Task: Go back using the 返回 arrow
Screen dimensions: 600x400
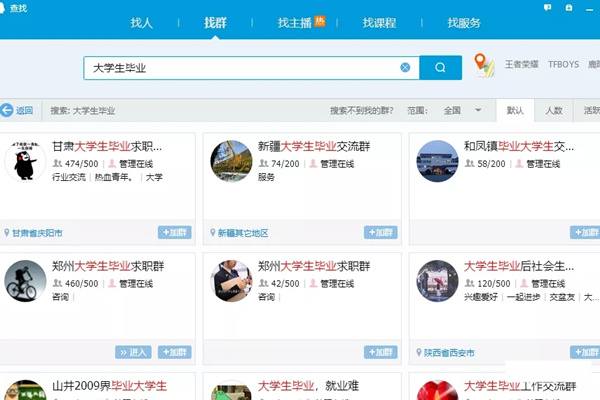Action: 17,111
